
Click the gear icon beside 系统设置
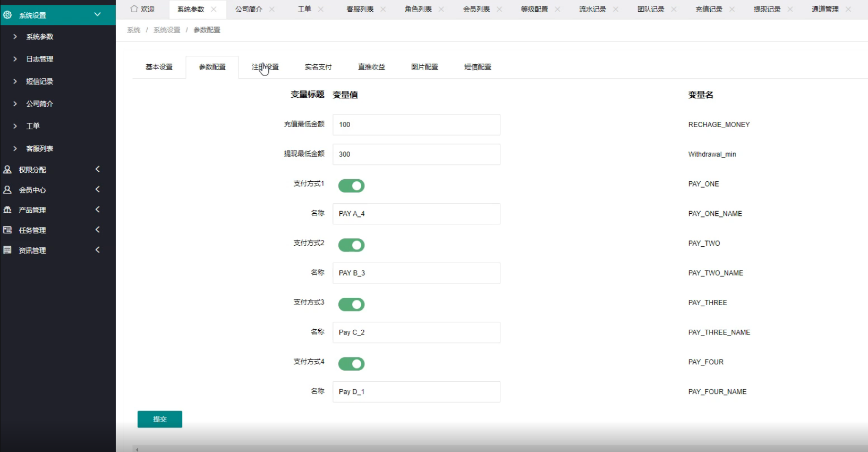click(x=7, y=15)
